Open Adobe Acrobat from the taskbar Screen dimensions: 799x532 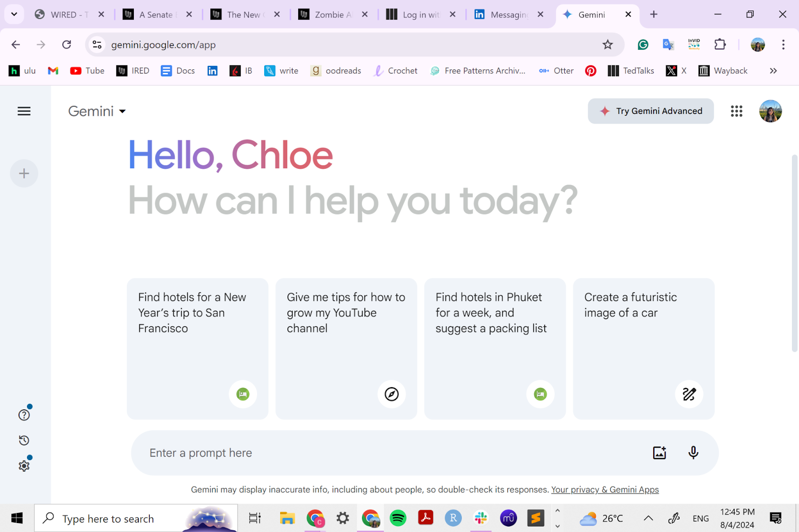pos(425,518)
